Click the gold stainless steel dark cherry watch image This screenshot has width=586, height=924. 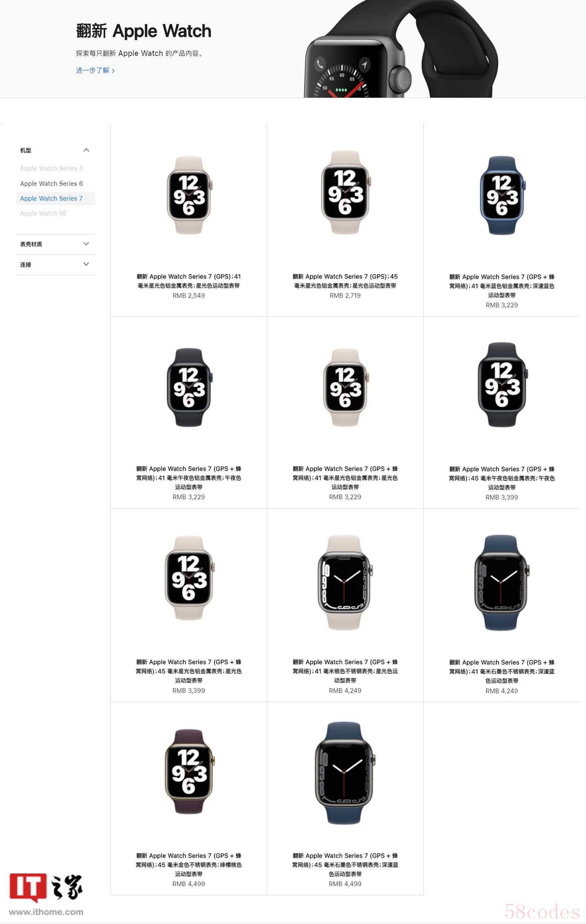pyautogui.click(x=189, y=771)
